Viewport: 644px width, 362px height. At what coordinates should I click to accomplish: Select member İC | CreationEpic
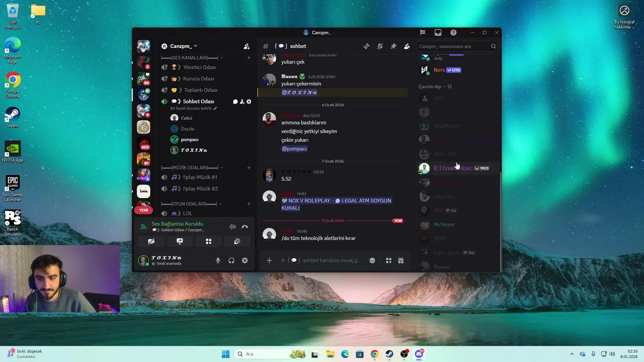457,168
